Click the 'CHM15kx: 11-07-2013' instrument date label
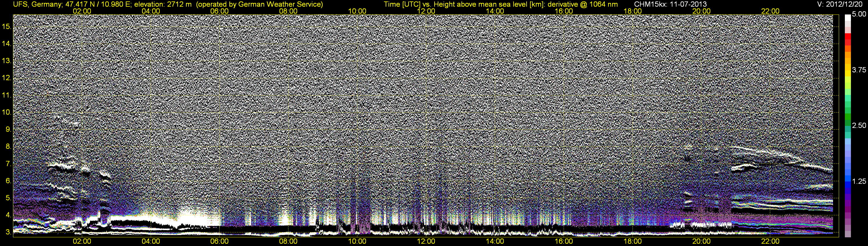 (671, 4)
